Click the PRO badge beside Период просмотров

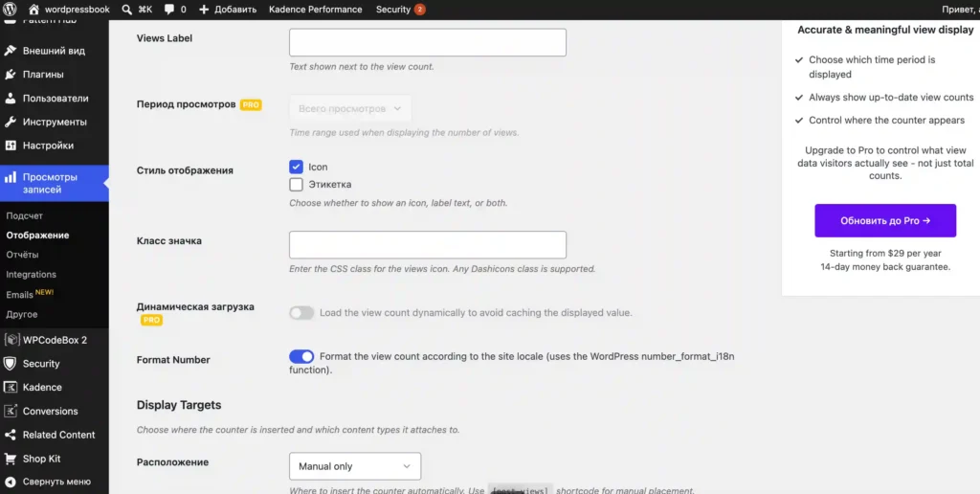tap(252, 105)
